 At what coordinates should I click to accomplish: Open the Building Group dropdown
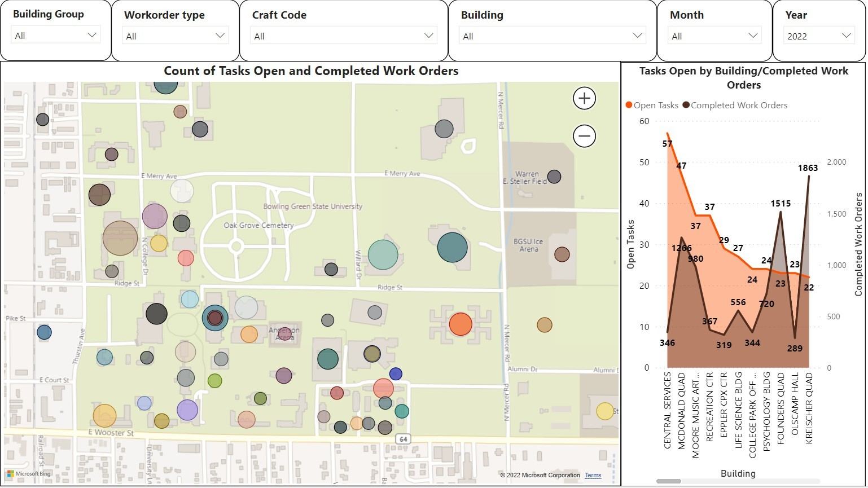pyautogui.click(x=55, y=36)
